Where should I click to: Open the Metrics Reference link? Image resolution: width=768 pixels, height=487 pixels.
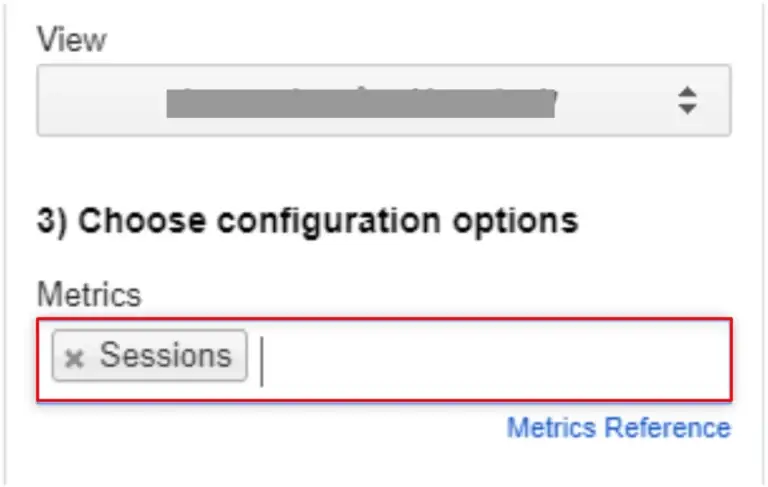[x=618, y=428]
